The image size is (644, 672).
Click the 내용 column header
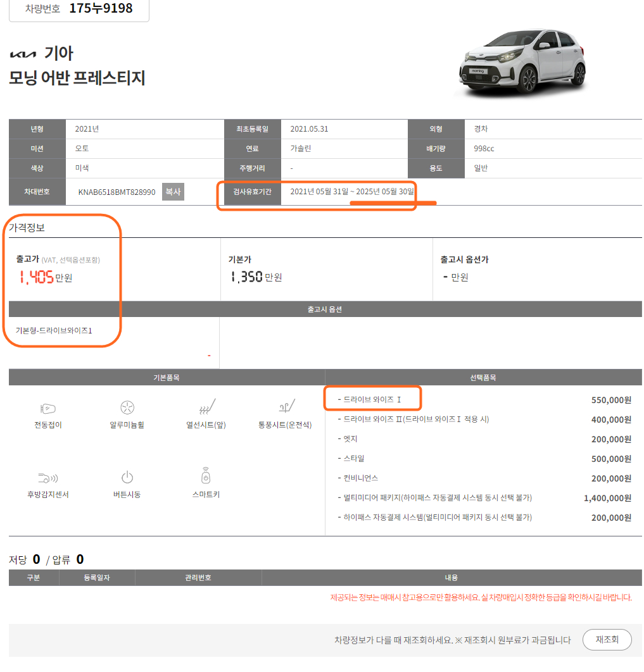click(451, 578)
